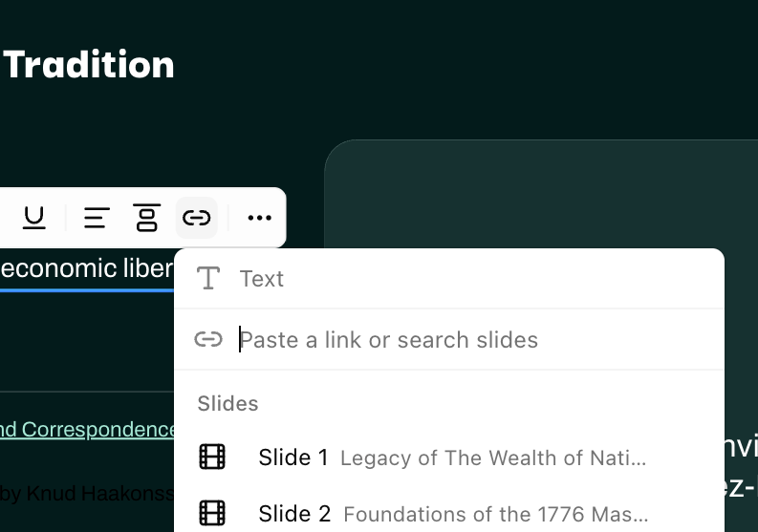Open the horizontal text alignment options

97,218
